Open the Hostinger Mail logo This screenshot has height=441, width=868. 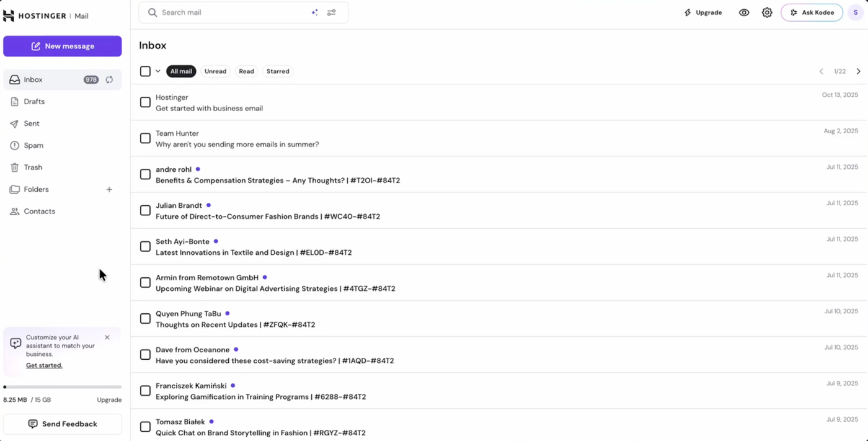pyautogui.click(x=46, y=16)
